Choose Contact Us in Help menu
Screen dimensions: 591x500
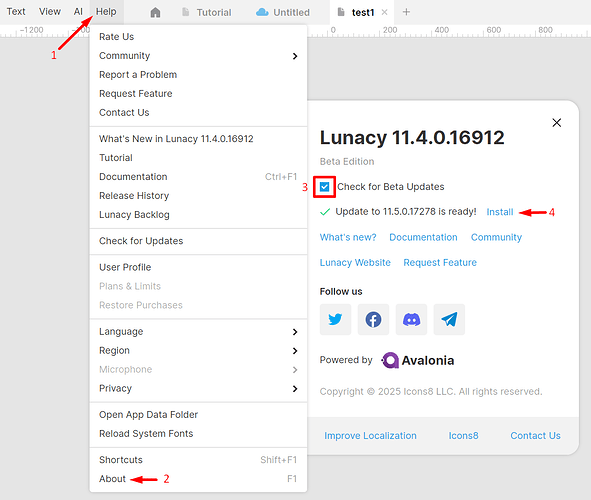tap(198, 112)
